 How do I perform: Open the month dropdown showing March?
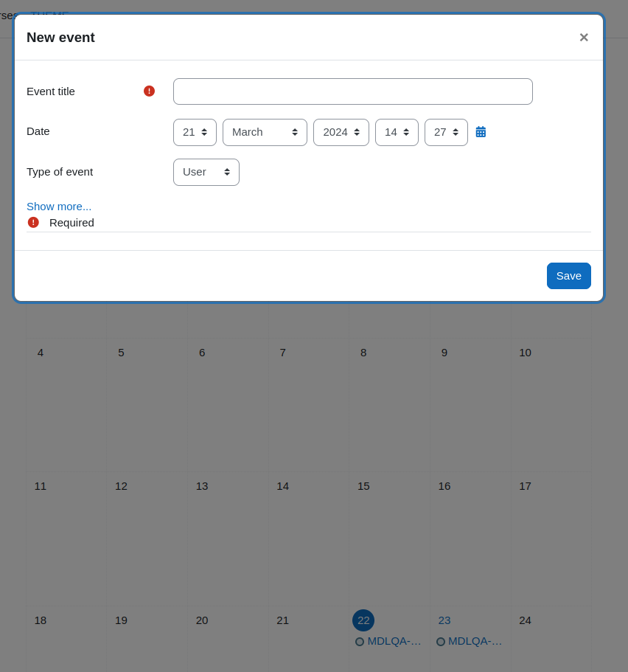coord(265,133)
